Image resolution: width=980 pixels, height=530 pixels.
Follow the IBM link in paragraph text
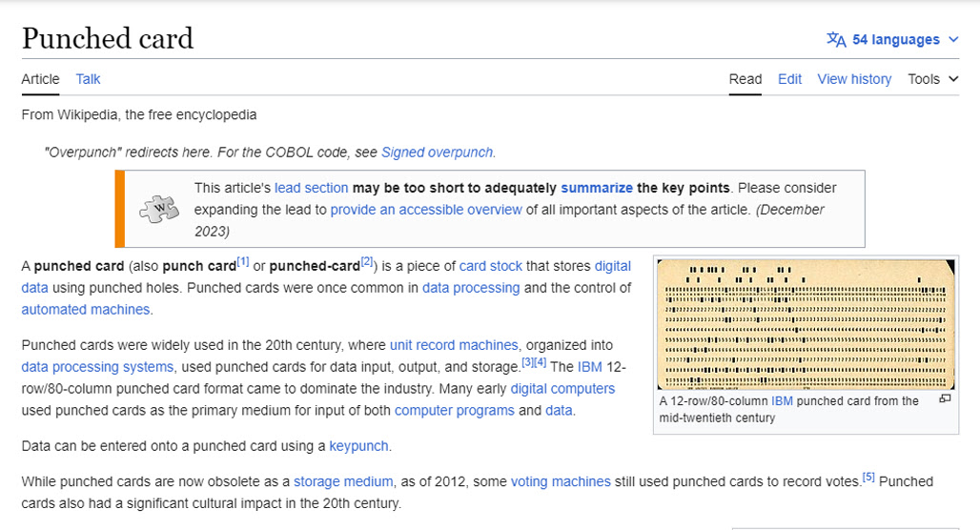pyautogui.click(x=589, y=368)
